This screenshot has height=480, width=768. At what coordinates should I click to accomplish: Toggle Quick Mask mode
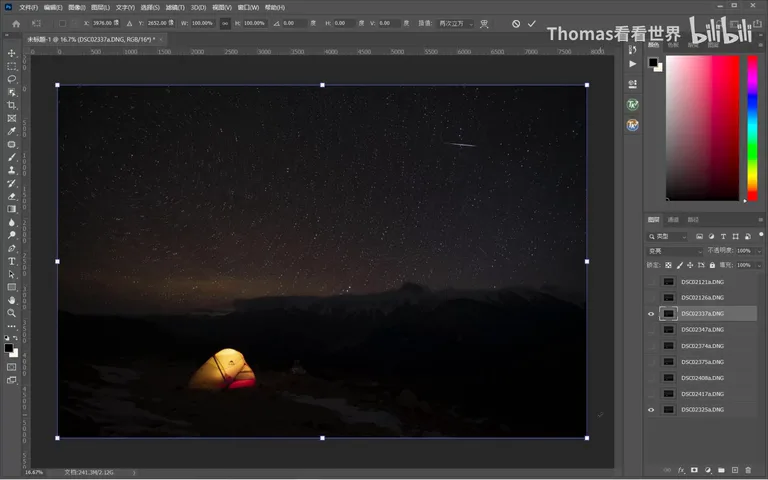12,367
